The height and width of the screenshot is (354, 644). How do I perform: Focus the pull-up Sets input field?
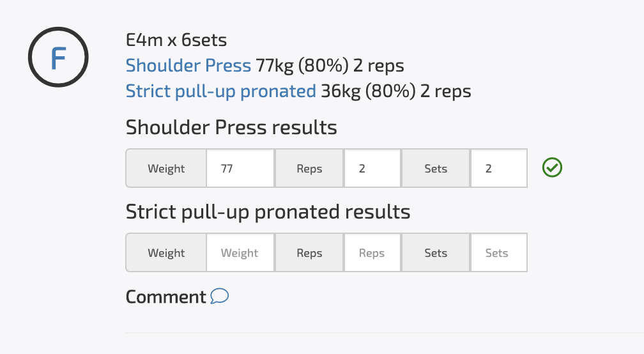point(498,252)
